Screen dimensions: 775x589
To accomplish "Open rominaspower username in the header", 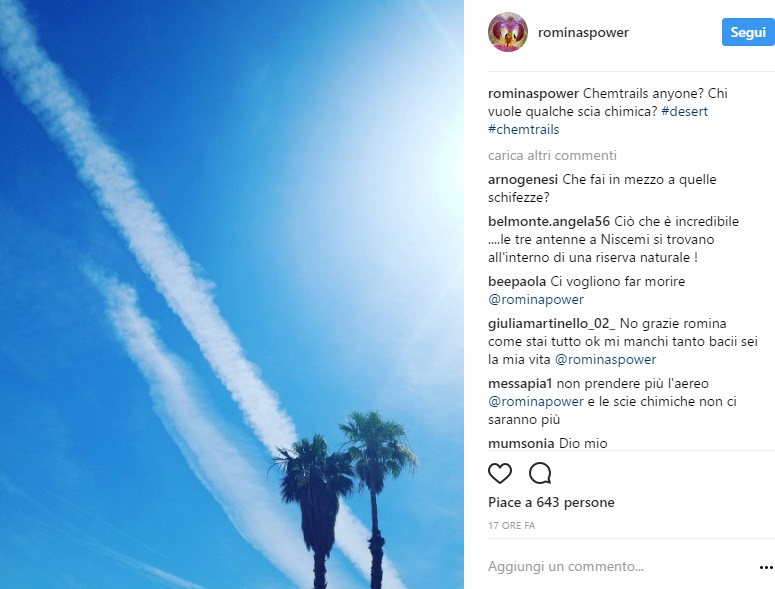I will click(583, 33).
